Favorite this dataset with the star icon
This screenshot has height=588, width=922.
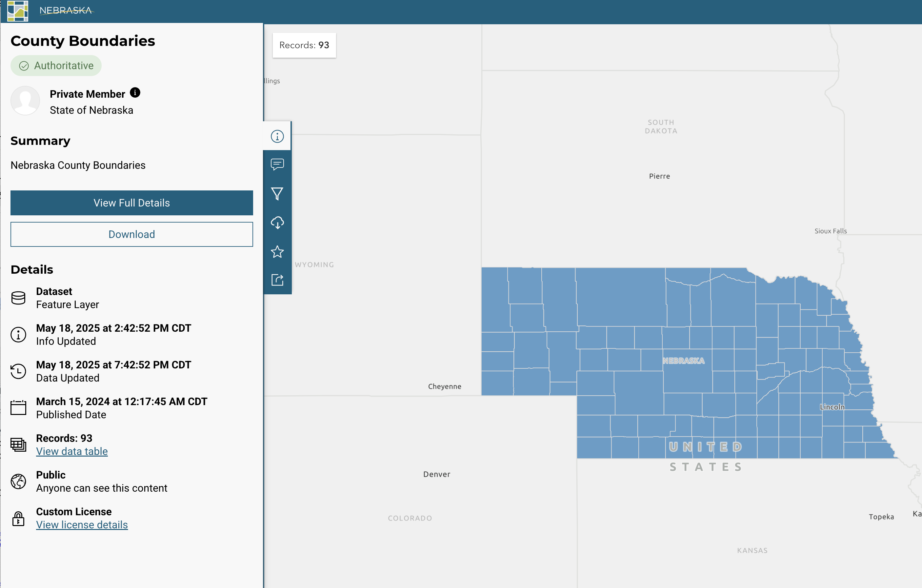(277, 251)
